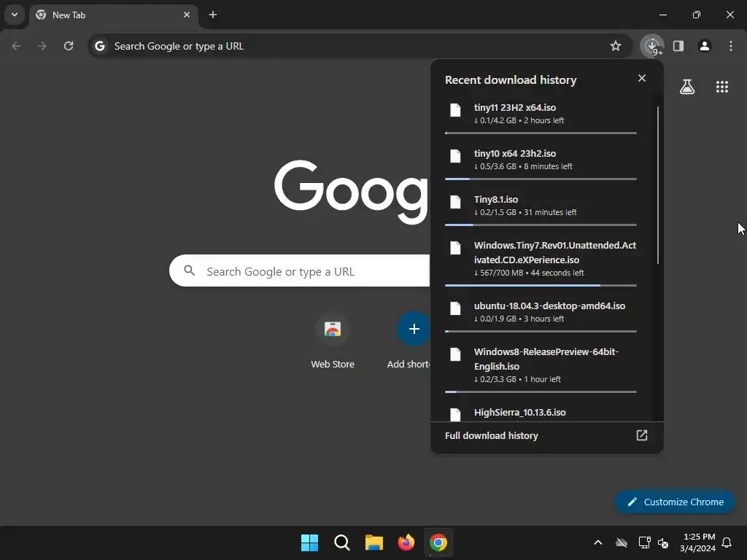Open the Chrome downloads toolbar icon
The height and width of the screenshot is (560, 747).
pos(651,46)
